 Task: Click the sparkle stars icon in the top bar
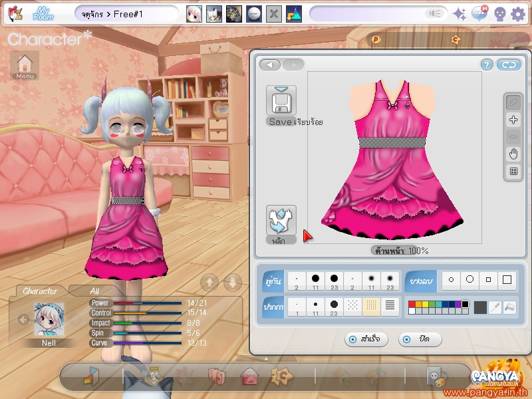coord(460,14)
